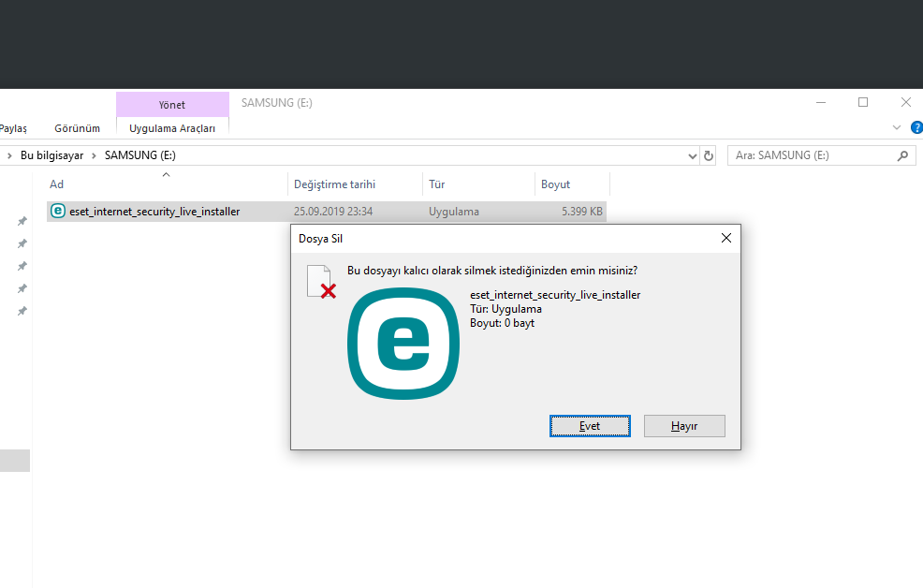Image resolution: width=923 pixels, height=588 pixels.
Task: Sort by Değiştirme tarihi column
Action: click(355, 184)
